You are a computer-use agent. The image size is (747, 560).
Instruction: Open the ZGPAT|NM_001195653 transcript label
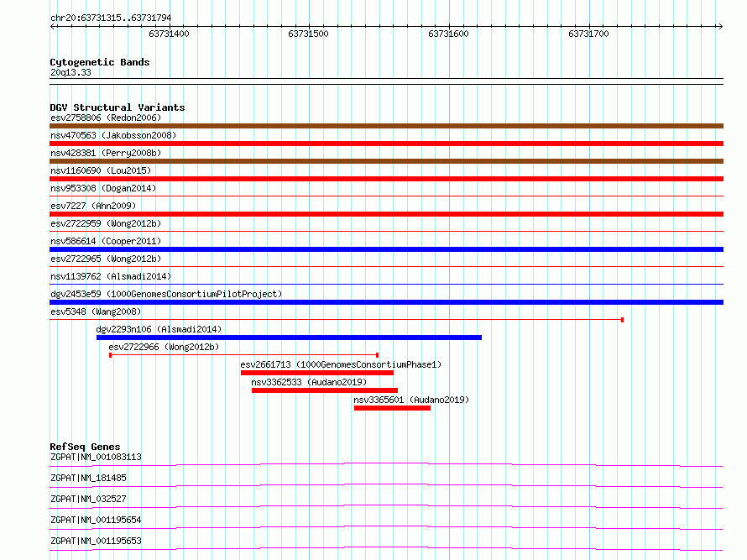[96, 541]
